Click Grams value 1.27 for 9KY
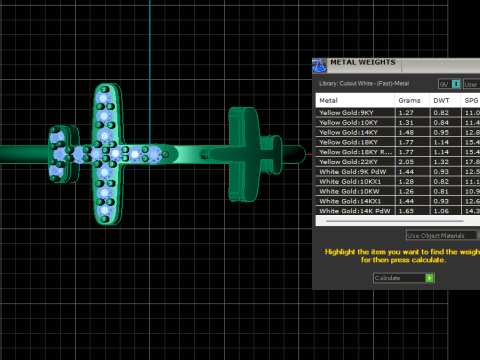The height and width of the screenshot is (360, 480). coord(406,113)
